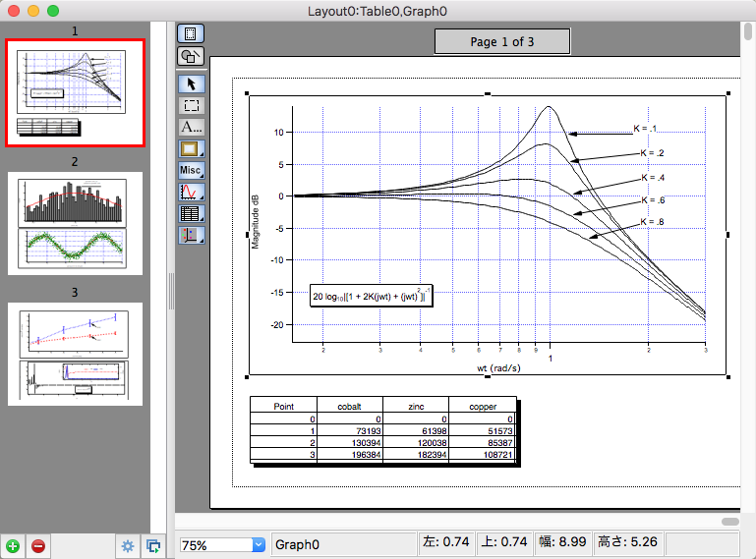The height and width of the screenshot is (559, 756).
Task: Click the K = .2 annotation label
Action: 652,153
